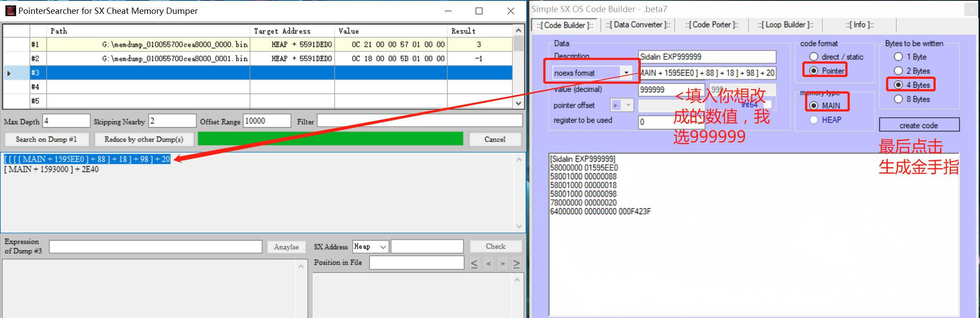Click Search on Dump #1 button
The image size is (980, 318).
click(x=47, y=139)
